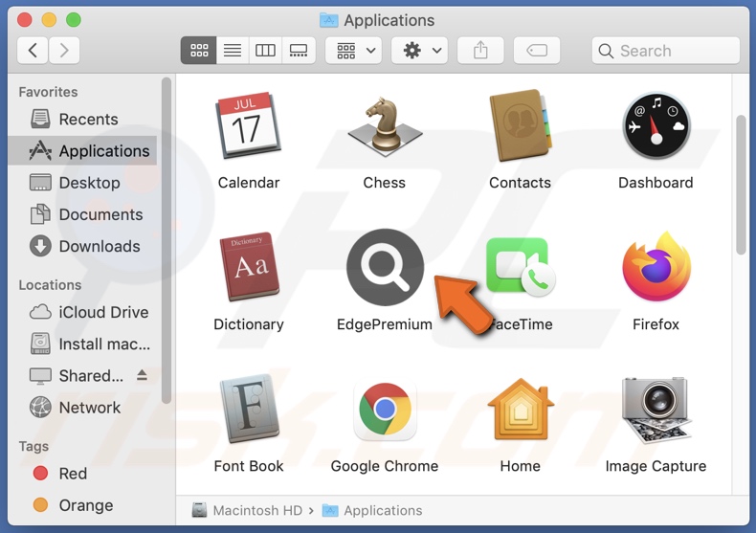Click the Edit Tags toolbar button
The image size is (756, 533).
(x=537, y=50)
